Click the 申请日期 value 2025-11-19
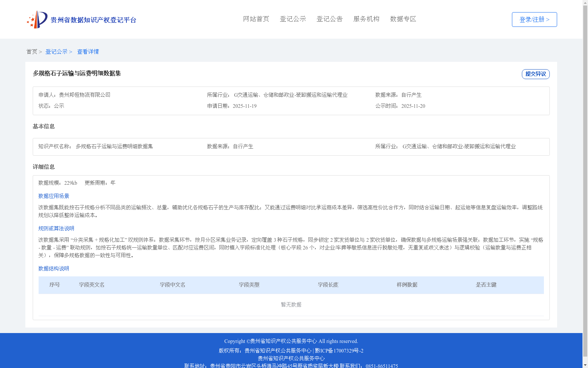 point(245,106)
